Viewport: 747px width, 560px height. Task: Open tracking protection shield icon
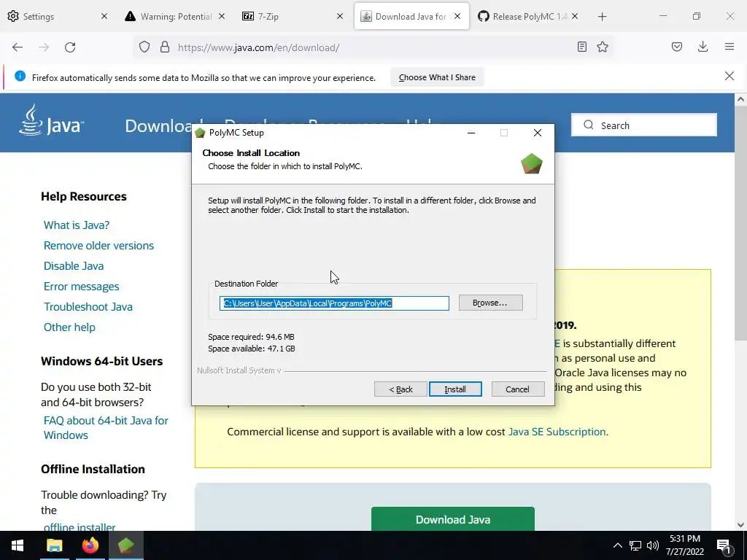click(x=144, y=47)
